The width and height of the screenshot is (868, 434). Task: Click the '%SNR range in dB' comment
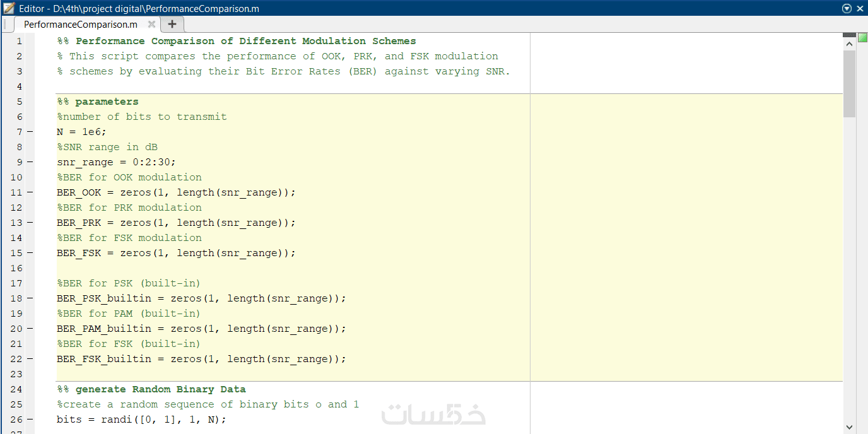[107, 147]
